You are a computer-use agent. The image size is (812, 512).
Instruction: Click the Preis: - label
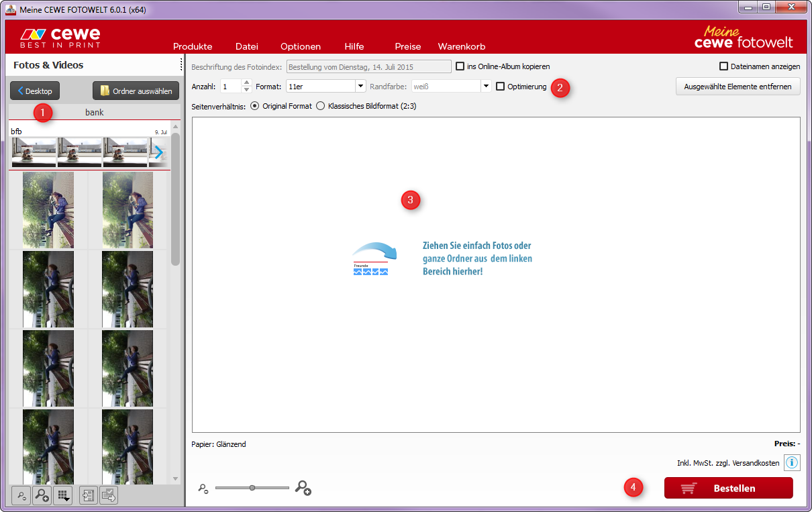pos(787,444)
